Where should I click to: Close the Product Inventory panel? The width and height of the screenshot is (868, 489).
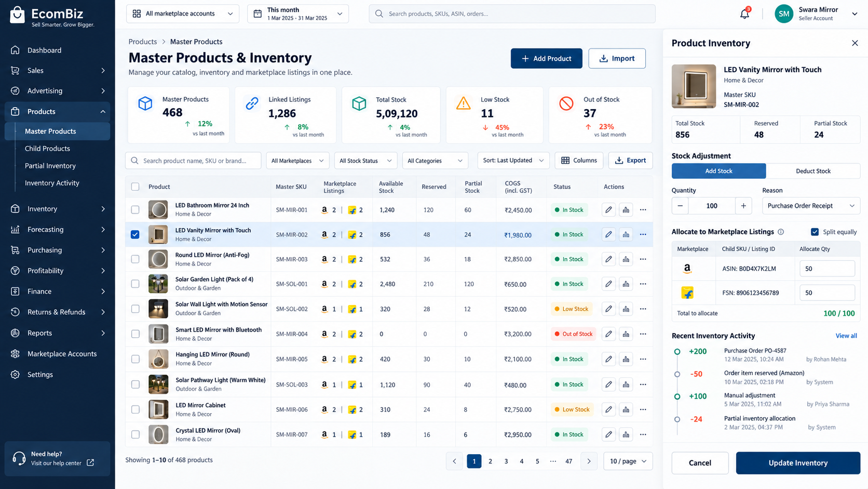[855, 43]
